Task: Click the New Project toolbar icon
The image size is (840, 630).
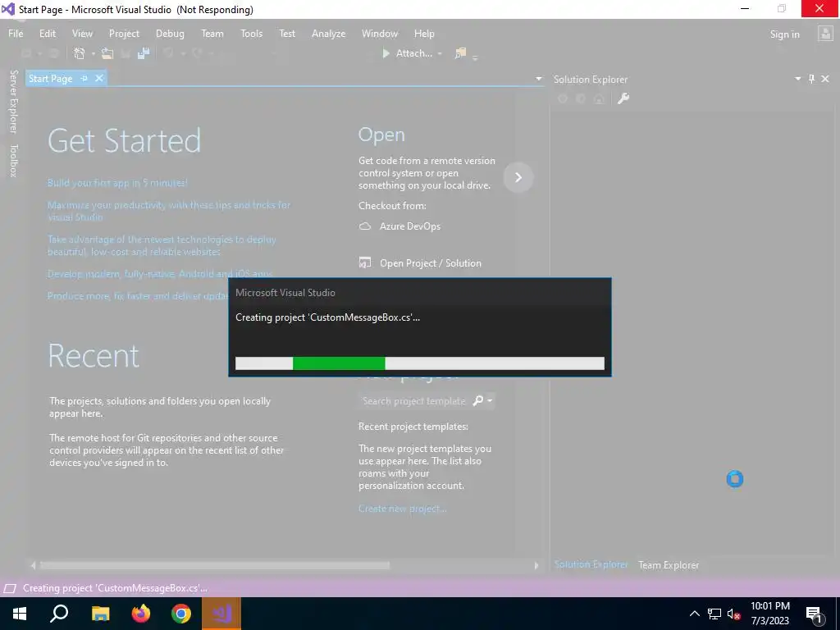Action: [x=80, y=53]
